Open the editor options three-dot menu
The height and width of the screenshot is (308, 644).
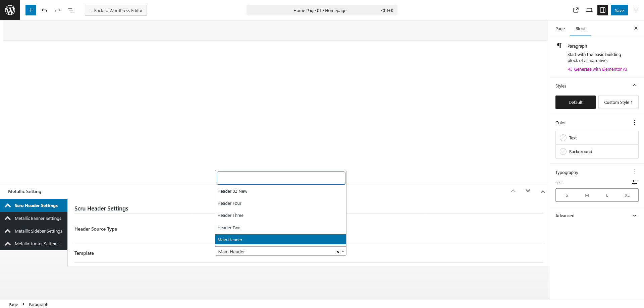(x=636, y=10)
